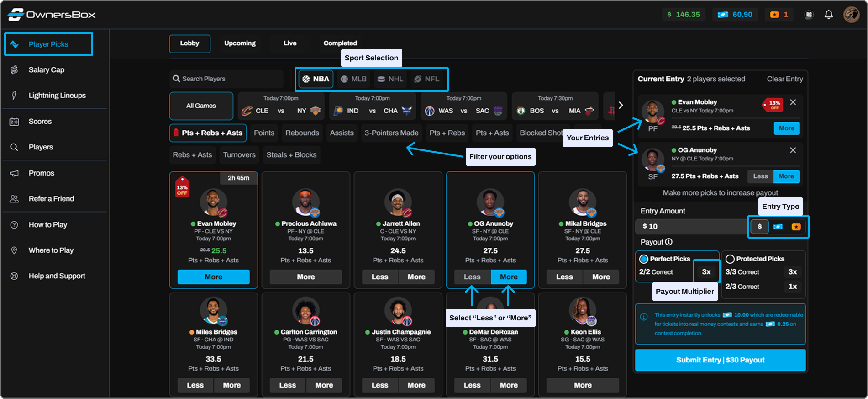Toggle Less on OG Anunoby entry
The width and height of the screenshot is (868, 399).
pyautogui.click(x=760, y=176)
